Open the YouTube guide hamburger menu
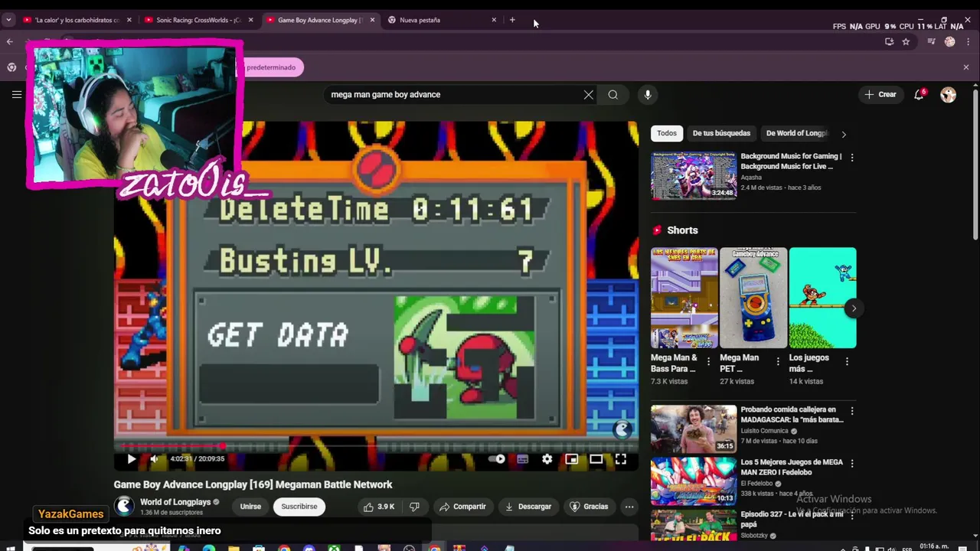 [x=17, y=94]
